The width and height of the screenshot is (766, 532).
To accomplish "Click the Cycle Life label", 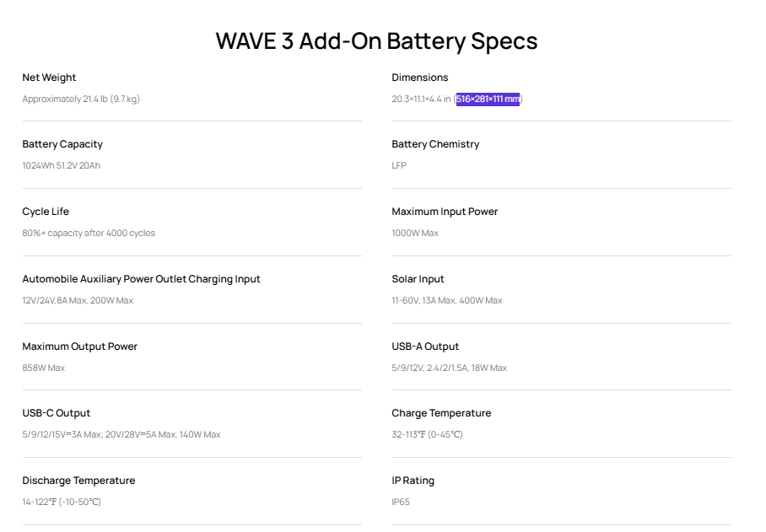I will pyautogui.click(x=46, y=212).
